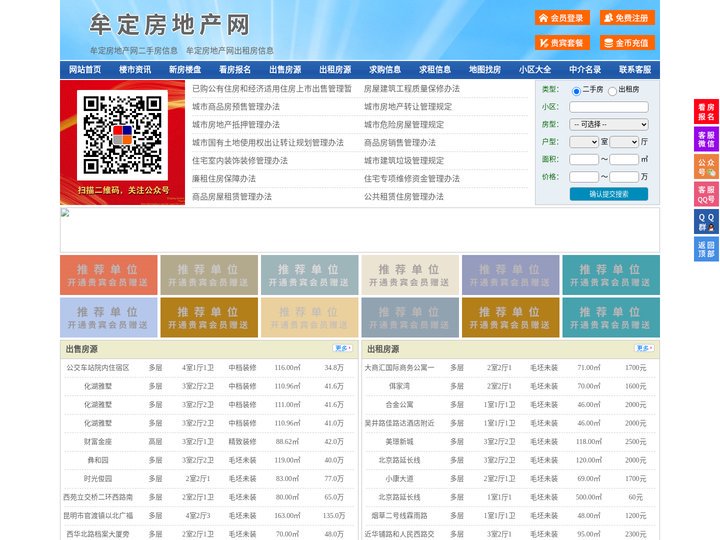Click the maximum 价格 input field

[624, 177]
